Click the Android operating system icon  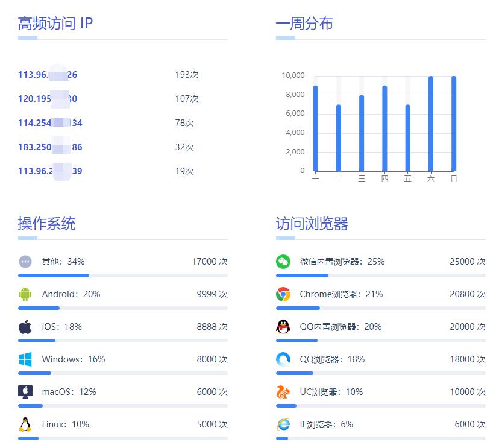click(24, 294)
